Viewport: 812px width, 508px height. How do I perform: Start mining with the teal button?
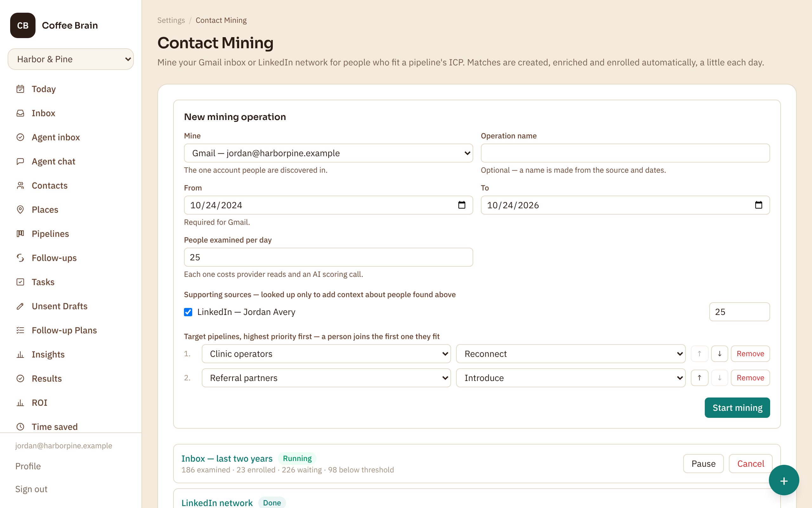pyautogui.click(x=737, y=408)
